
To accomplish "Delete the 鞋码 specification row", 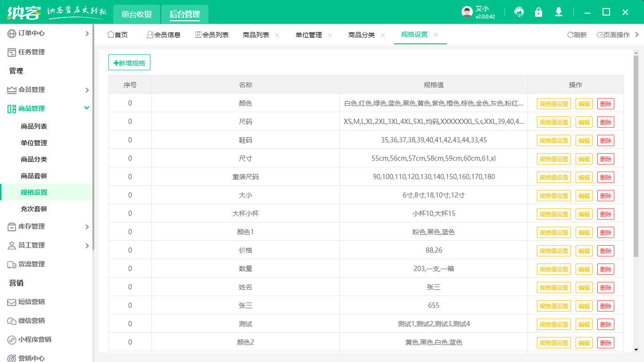I will [x=605, y=140].
